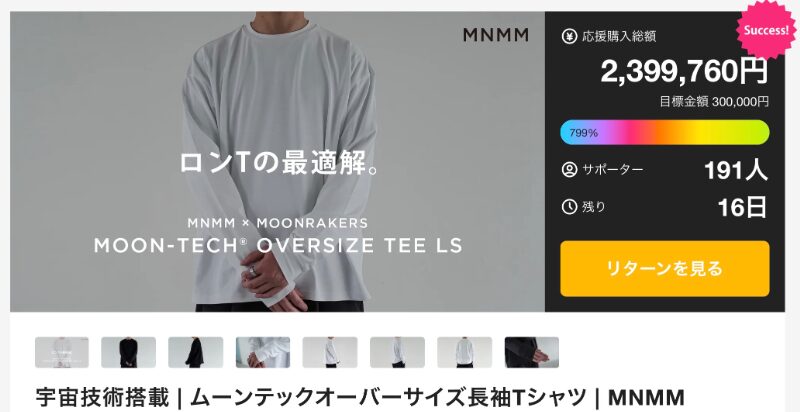800x412 pixels.
Task: Select the black sleeve close-up thumbnail
Action: [x=532, y=352]
